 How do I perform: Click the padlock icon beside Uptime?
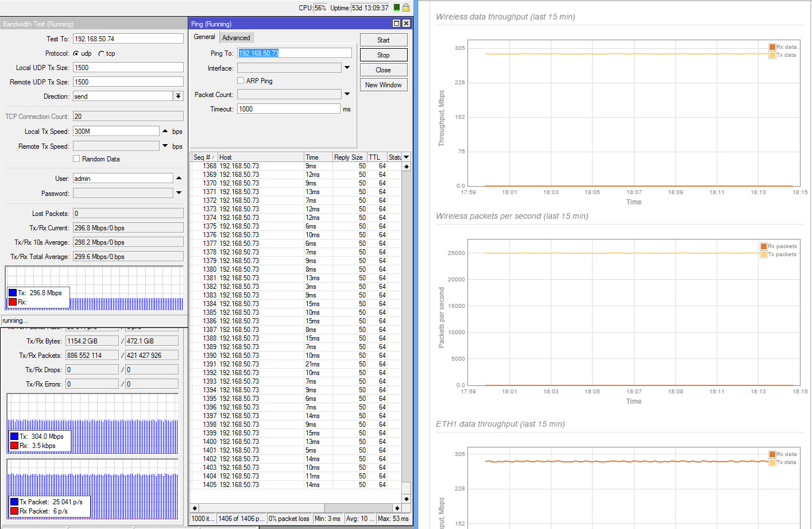click(x=405, y=7)
